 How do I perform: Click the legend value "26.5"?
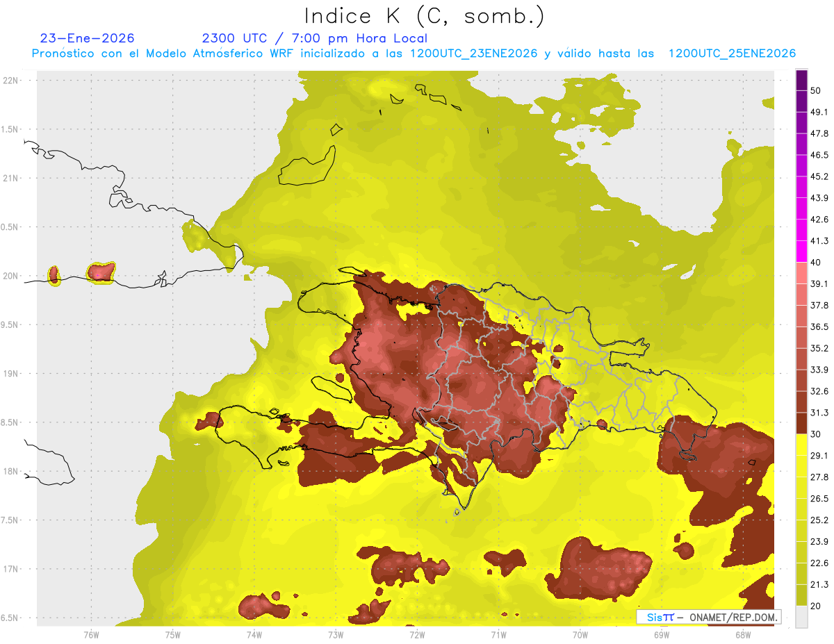tap(819, 499)
